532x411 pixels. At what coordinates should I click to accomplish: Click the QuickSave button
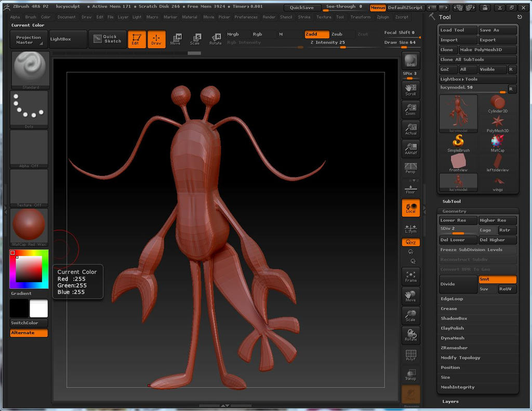(302, 7)
